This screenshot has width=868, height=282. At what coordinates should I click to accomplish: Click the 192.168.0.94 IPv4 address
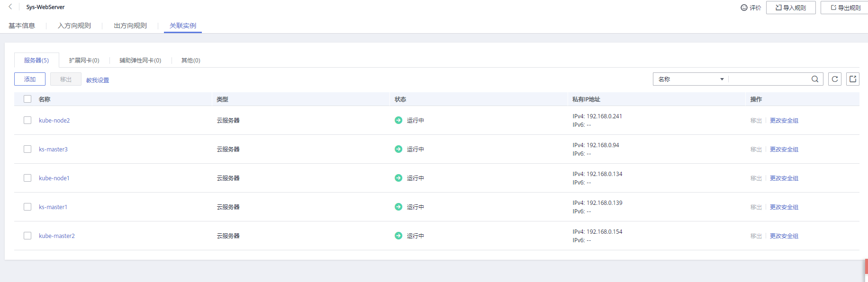tap(603, 145)
